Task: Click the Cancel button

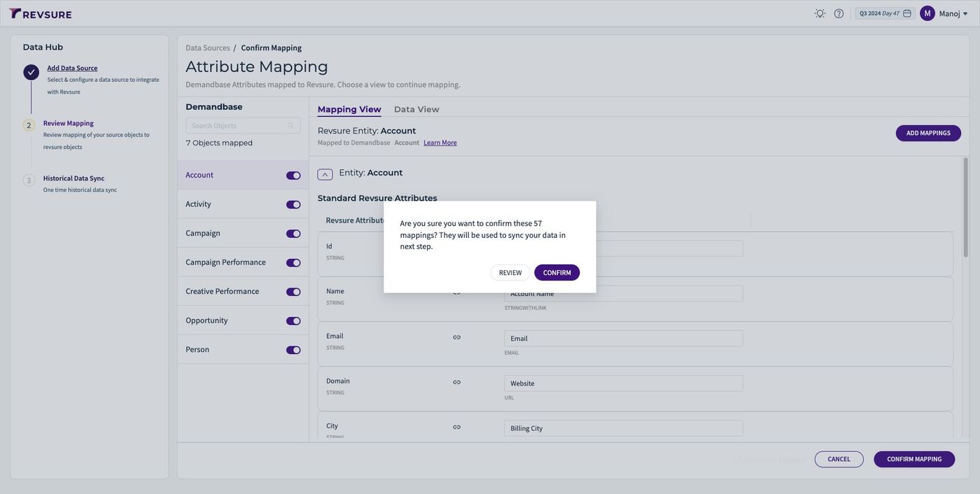Action: 839,459
